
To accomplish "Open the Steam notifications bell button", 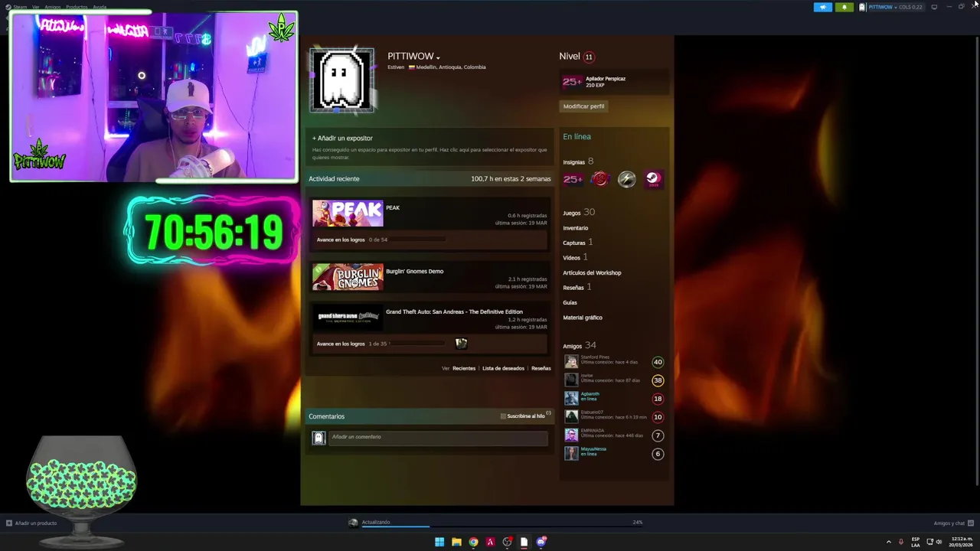I will [844, 7].
